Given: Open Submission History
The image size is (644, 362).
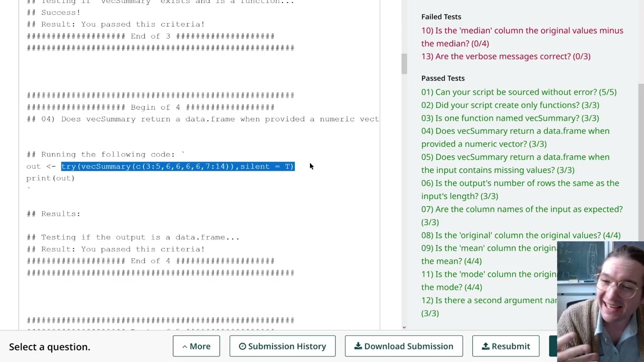Looking at the screenshot, I should (282, 346).
